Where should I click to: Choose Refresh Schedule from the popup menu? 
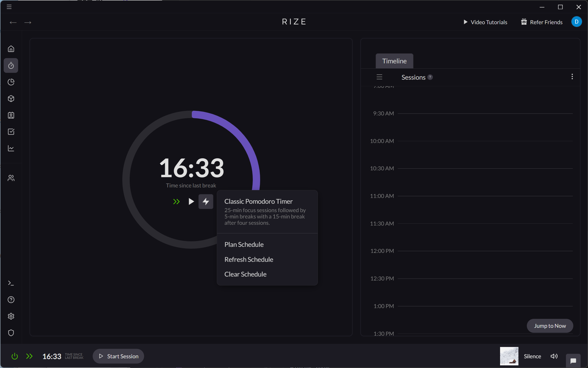[249, 259]
